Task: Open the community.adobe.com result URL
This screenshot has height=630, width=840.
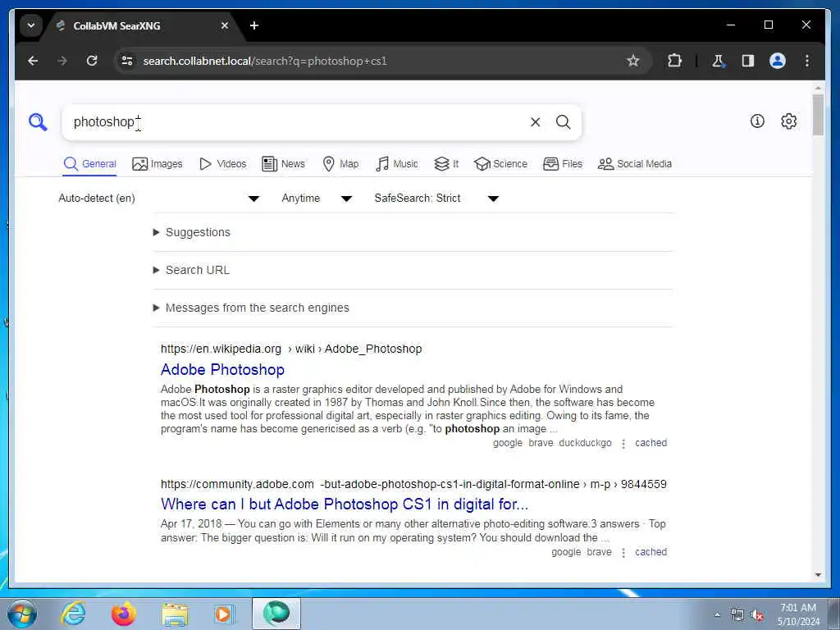Action: [x=413, y=484]
